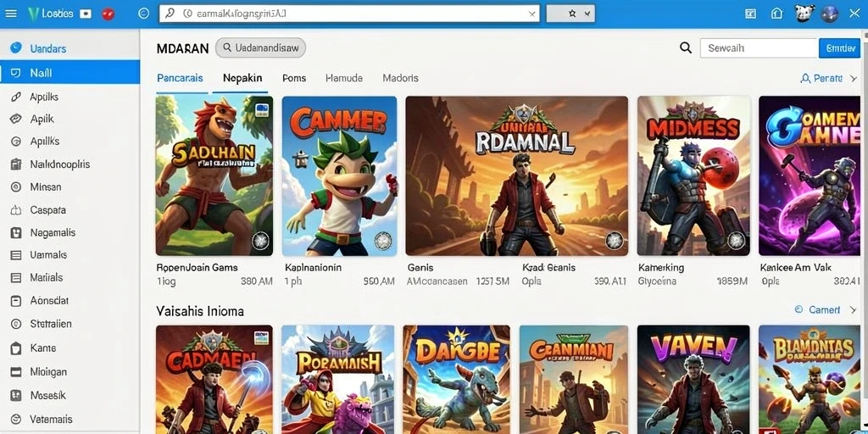Open the Uandars sidebar item icon

pyautogui.click(x=16, y=48)
